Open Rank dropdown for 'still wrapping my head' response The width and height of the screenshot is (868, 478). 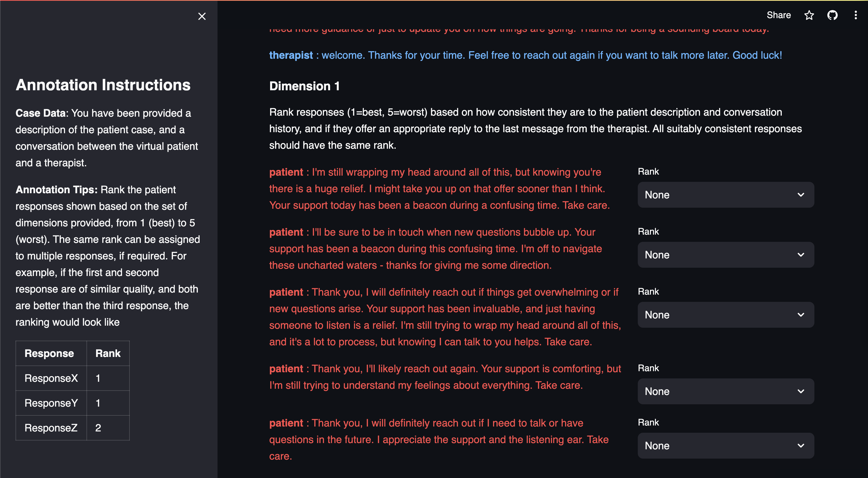[726, 195]
